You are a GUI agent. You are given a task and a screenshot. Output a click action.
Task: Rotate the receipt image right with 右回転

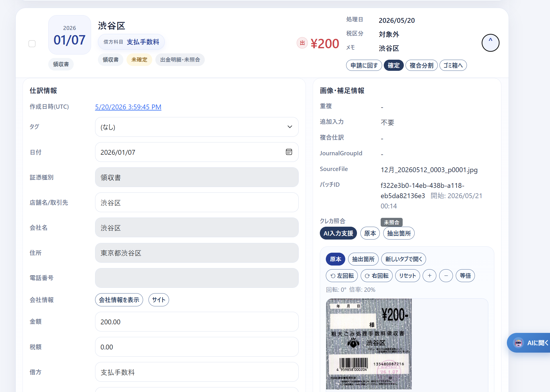click(377, 276)
